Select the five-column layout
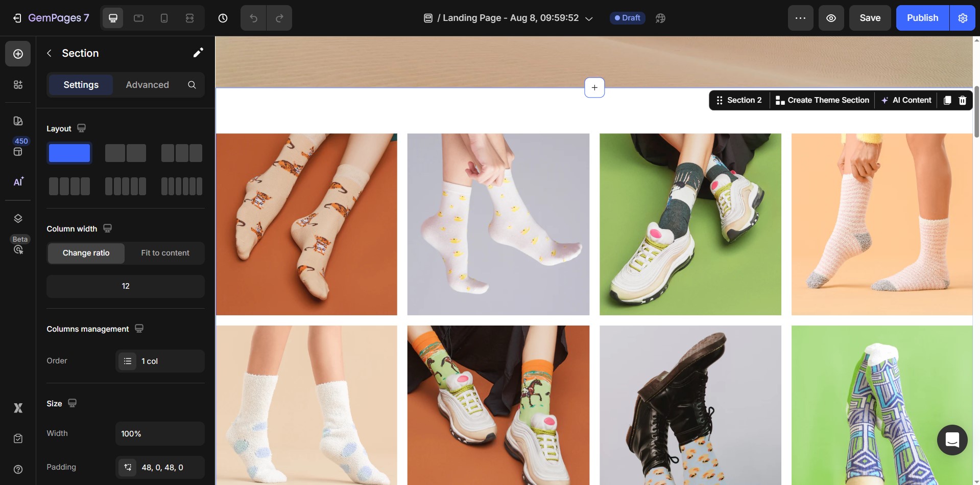The image size is (980, 485). 126,187
